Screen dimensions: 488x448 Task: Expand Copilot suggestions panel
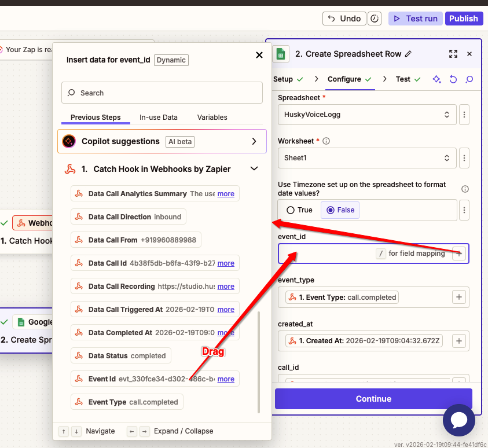(x=254, y=141)
